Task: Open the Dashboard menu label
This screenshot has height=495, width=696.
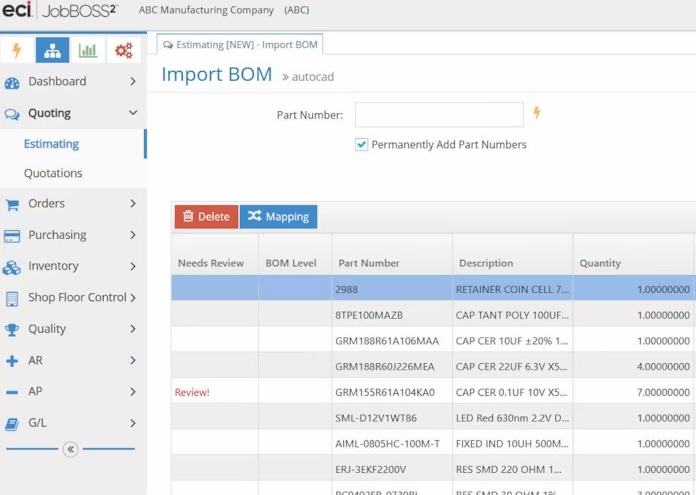Action: click(57, 81)
